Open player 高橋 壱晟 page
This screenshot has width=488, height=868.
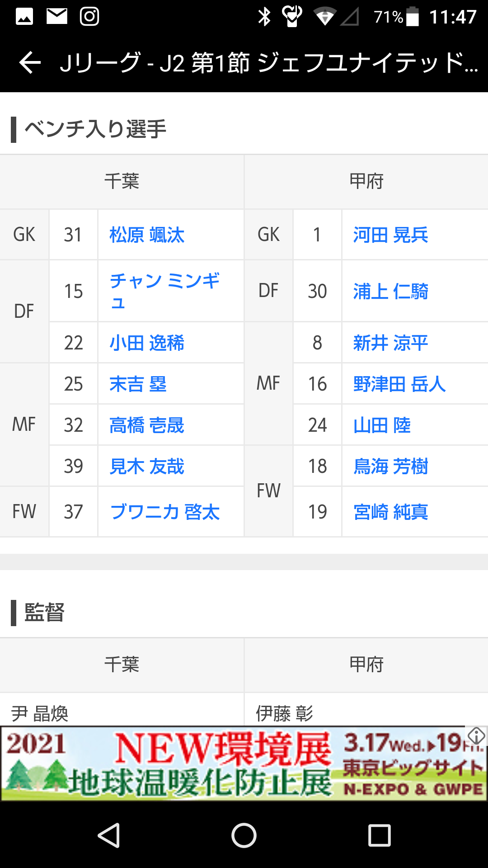[147, 425]
